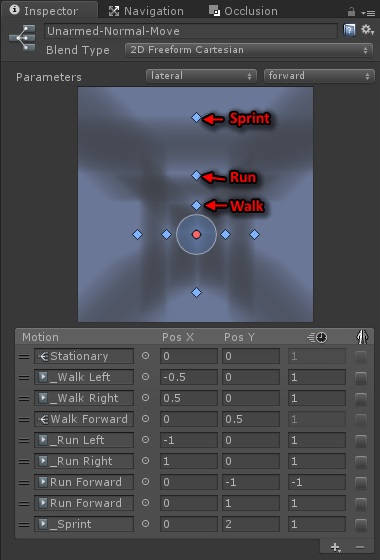This screenshot has width=380, height=560.
Task: Click the red parameter preview point
Action: pos(196,235)
